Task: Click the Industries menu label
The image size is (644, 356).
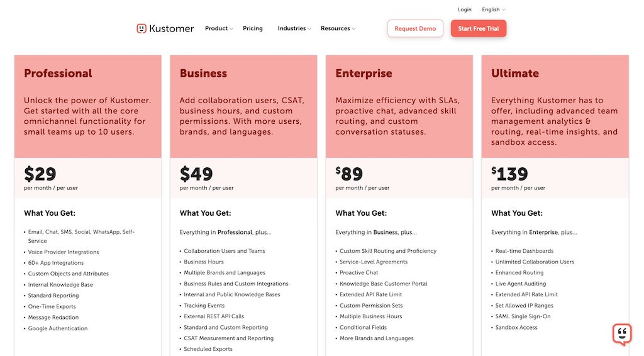Action: [292, 28]
